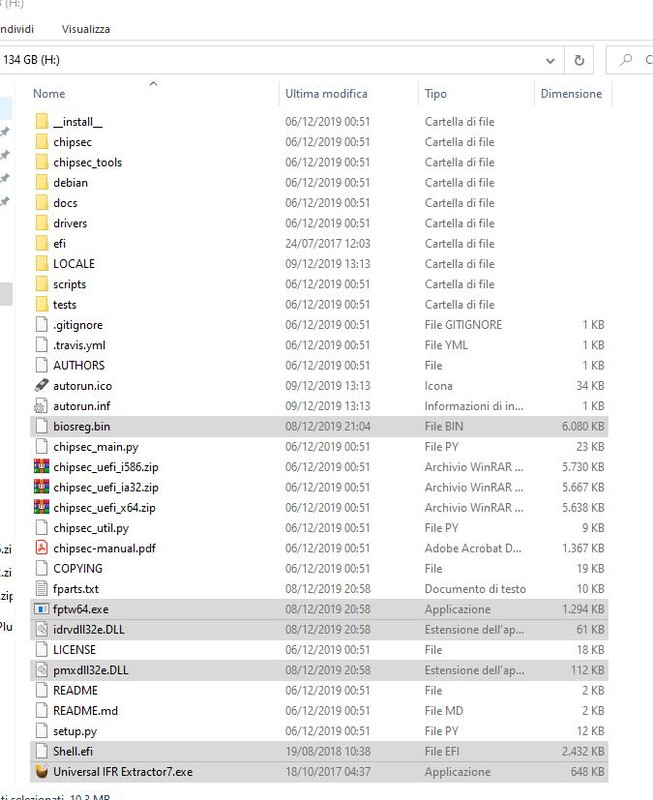Click the autorun.inf settings file icon
The width and height of the screenshot is (653, 800).
(x=41, y=406)
